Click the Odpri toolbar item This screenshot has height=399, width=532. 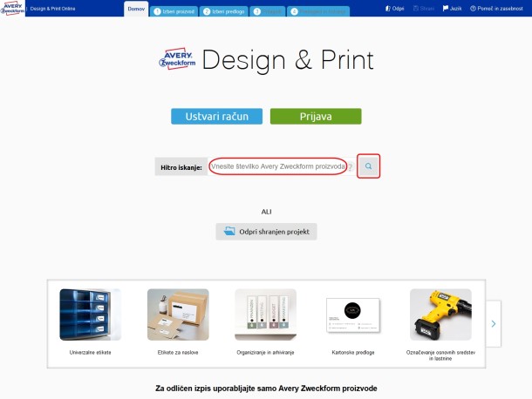click(394, 9)
